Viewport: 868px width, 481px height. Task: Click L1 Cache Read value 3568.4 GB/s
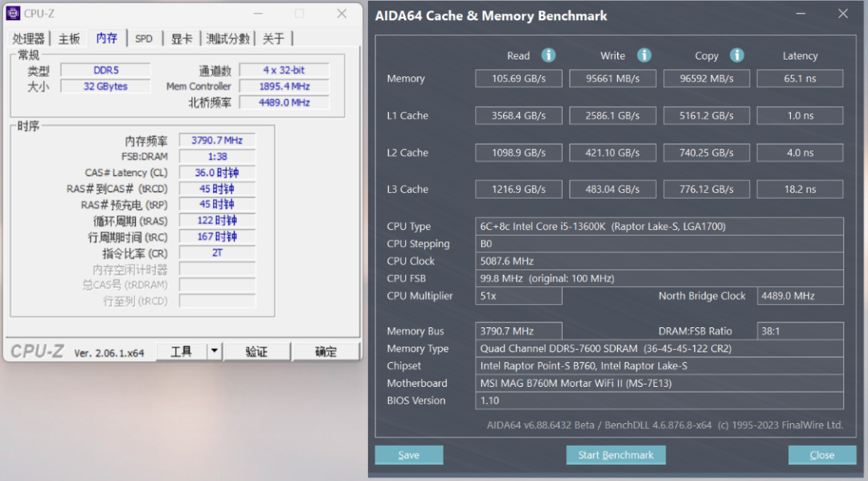point(518,116)
